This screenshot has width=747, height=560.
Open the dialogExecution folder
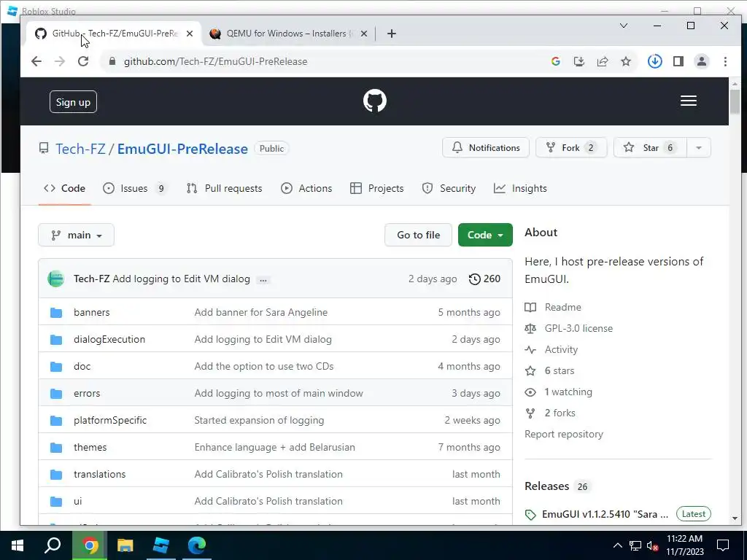coord(109,340)
